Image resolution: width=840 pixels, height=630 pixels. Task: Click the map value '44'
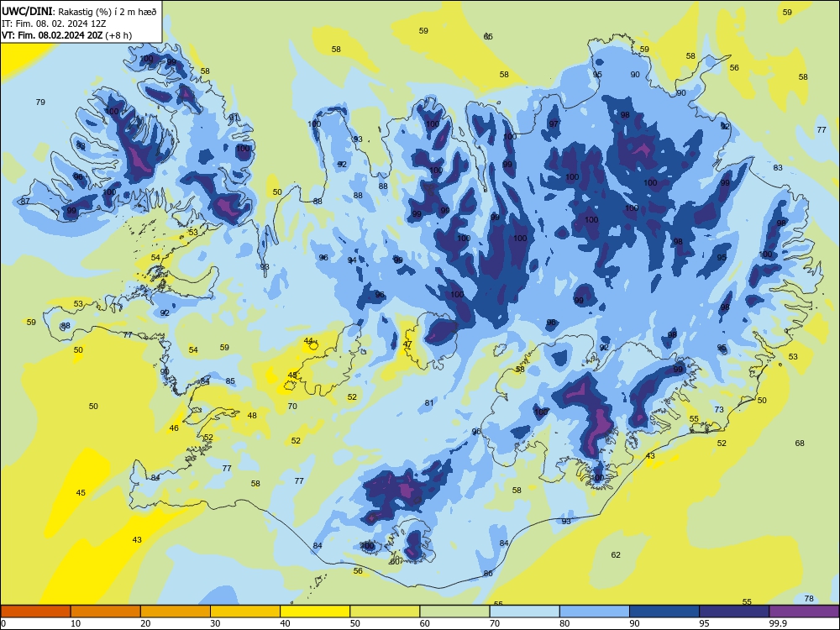tap(308, 341)
